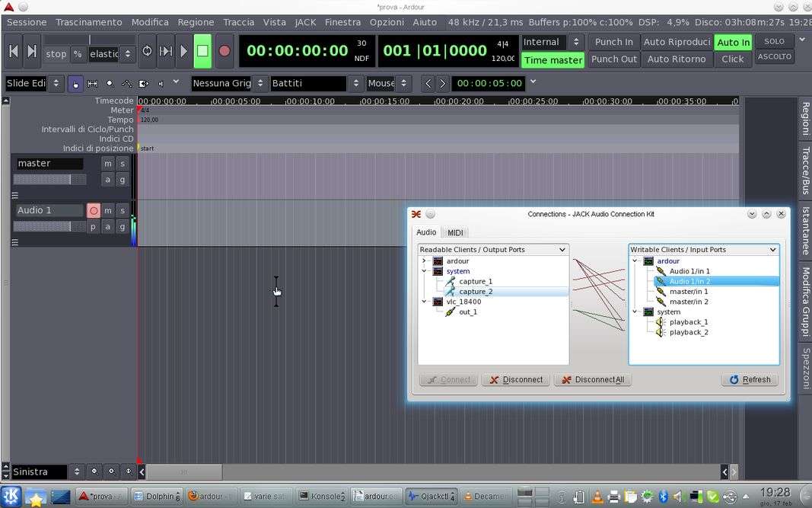Switch to the MIDI tab in Connections

click(455, 232)
